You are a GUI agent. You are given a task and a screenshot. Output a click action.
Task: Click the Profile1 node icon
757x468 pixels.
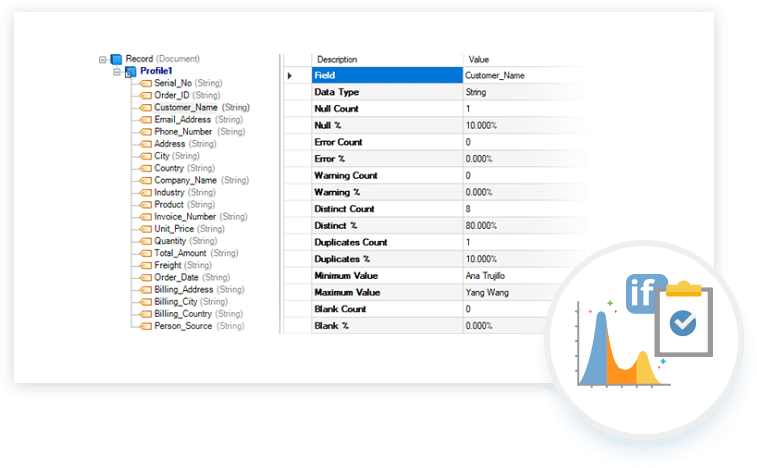[x=130, y=72]
